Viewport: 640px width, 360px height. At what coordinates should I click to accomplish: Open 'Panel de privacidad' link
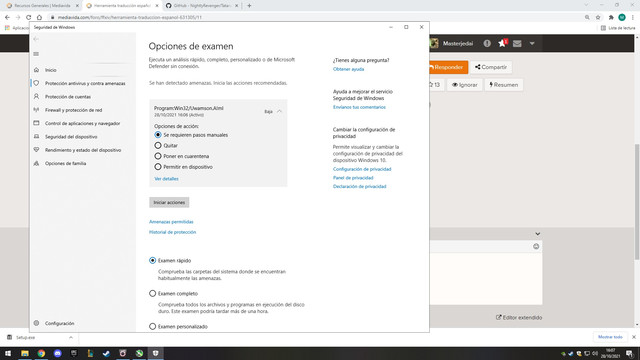click(x=353, y=178)
